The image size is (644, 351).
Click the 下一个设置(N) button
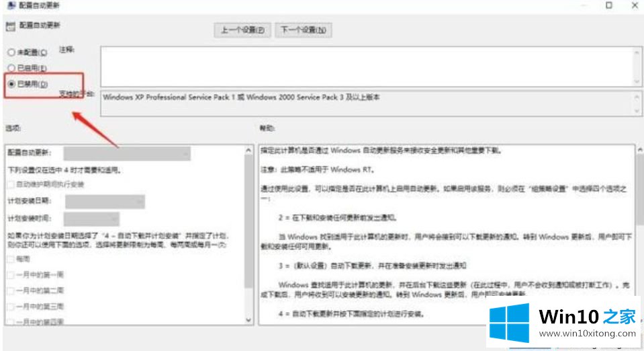pos(304,30)
